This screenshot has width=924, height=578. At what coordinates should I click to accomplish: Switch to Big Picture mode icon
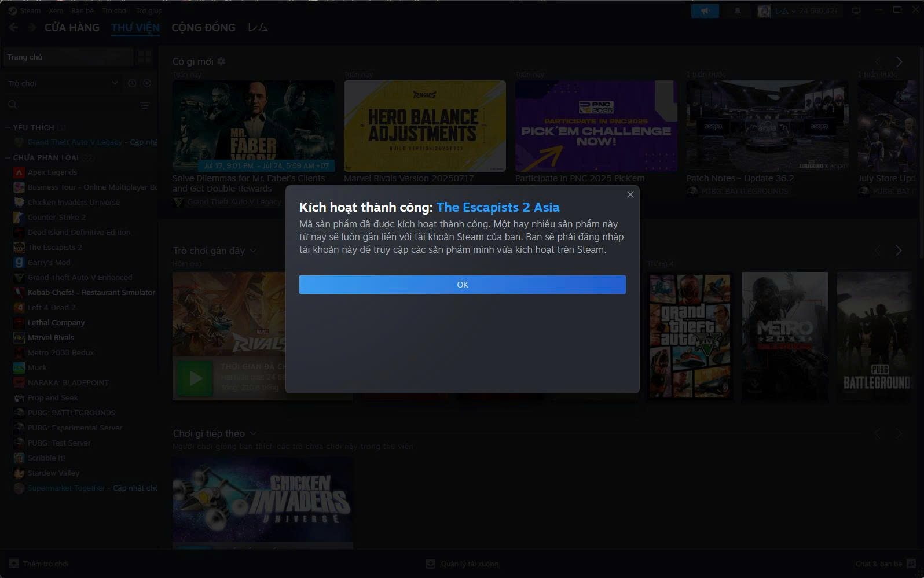click(x=856, y=10)
